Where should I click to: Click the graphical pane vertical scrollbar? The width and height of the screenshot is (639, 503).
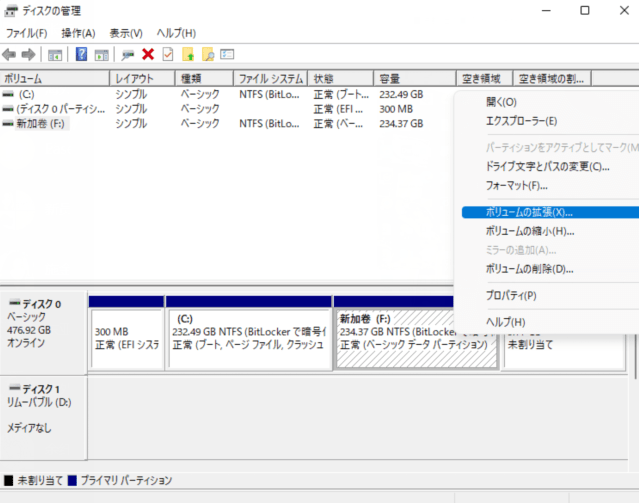[635, 357]
